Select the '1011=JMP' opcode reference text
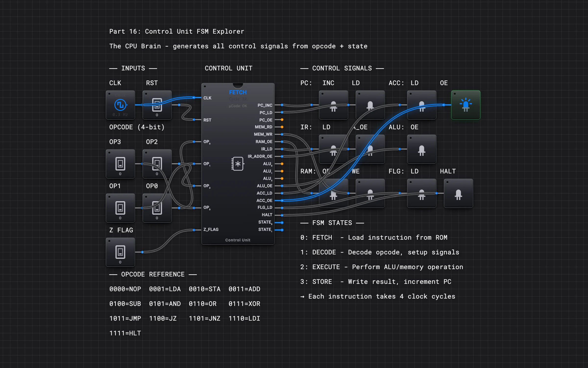Image resolution: width=588 pixels, height=368 pixels. (x=125, y=318)
